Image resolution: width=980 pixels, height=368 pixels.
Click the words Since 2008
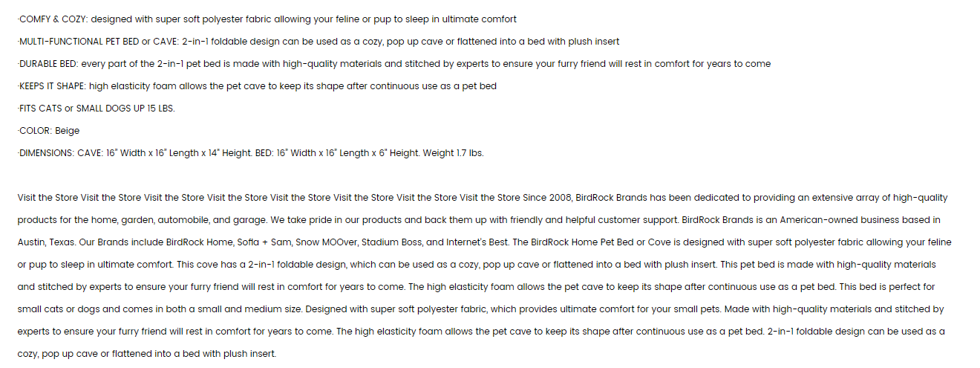(x=548, y=198)
